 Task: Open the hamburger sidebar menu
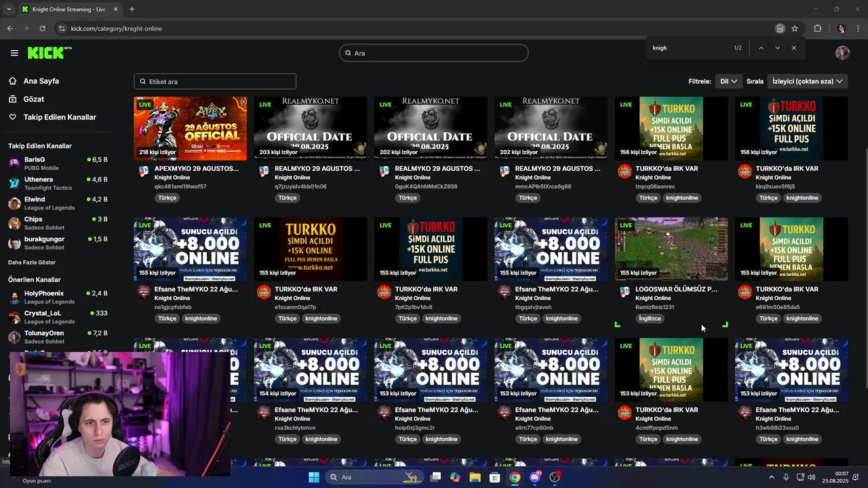(x=14, y=53)
